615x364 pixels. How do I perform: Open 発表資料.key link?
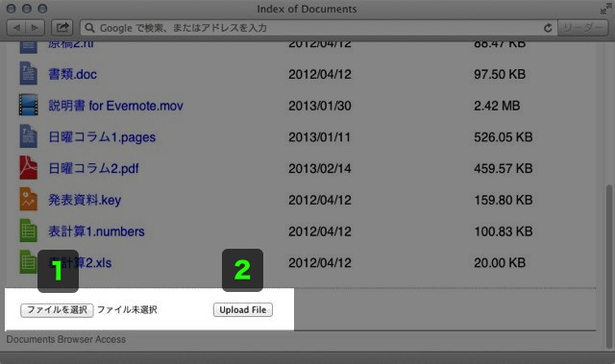(85, 200)
